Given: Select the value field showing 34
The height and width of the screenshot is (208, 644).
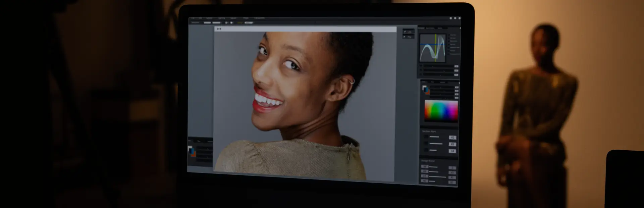Looking at the screenshot, I should click(452, 151).
